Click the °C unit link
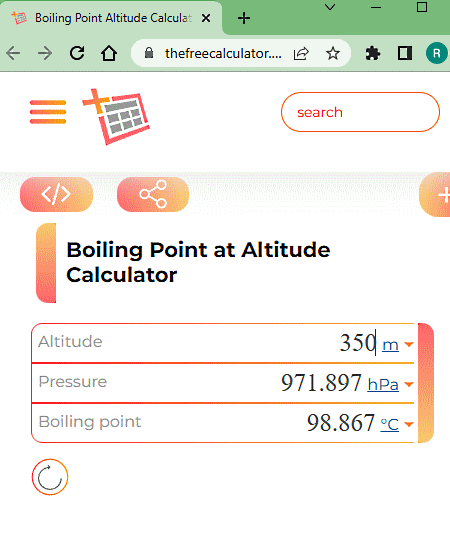This screenshot has width=450, height=558. tap(390, 424)
